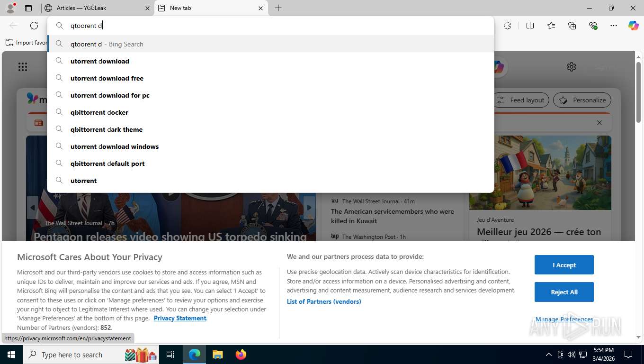Open Task View on taskbar
644x364 pixels.
(x=170, y=355)
